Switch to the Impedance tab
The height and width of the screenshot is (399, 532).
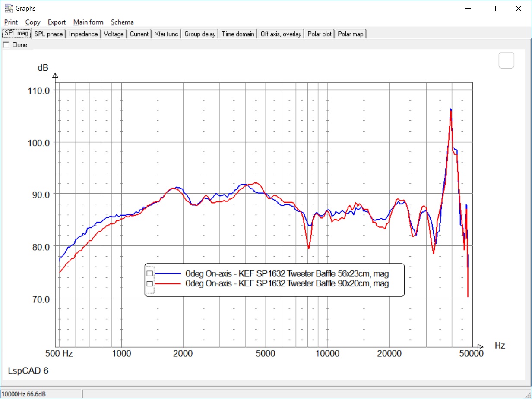click(83, 34)
